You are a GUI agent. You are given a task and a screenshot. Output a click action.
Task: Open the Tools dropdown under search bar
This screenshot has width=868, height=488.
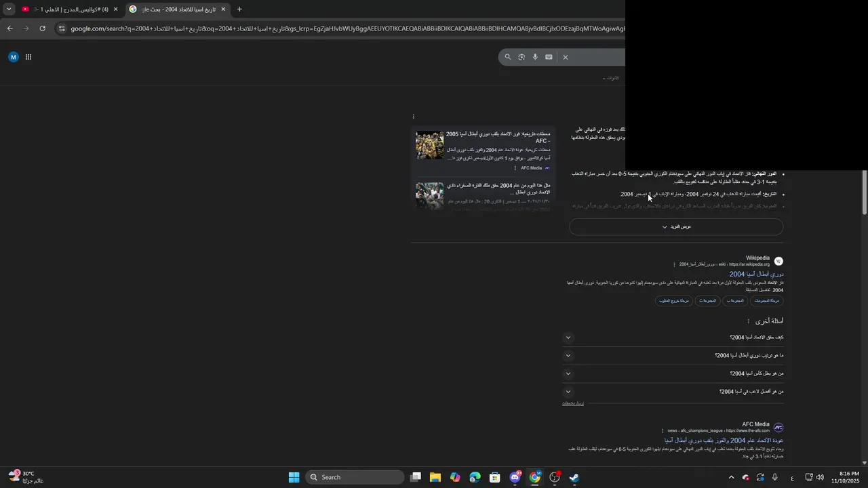611,78
